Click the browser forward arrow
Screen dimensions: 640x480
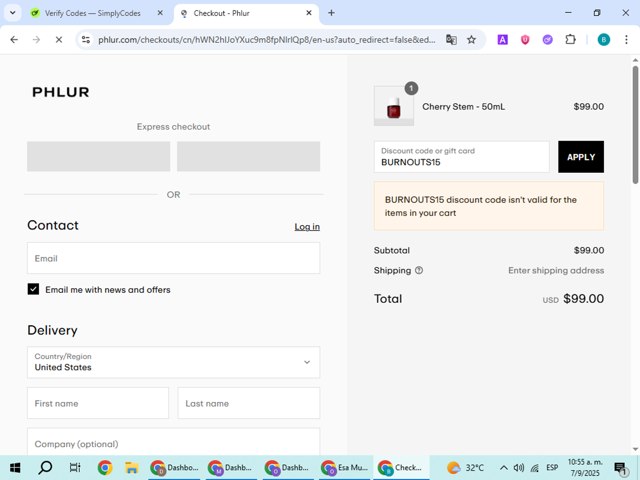[x=36, y=40]
